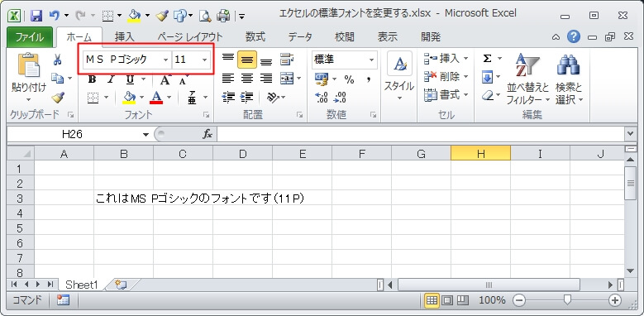The height and width of the screenshot is (316, 644).
Task: Increase decimal places
Action: click(322, 98)
